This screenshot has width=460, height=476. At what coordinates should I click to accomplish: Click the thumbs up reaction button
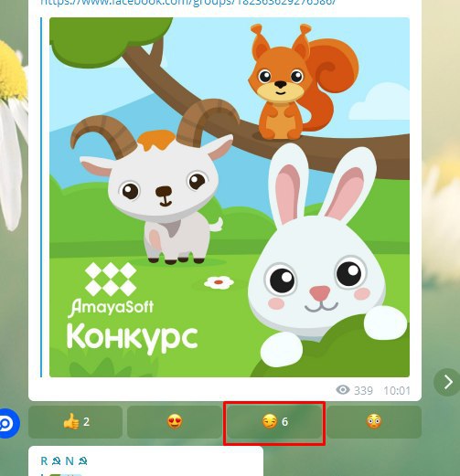(x=75, y=422)
